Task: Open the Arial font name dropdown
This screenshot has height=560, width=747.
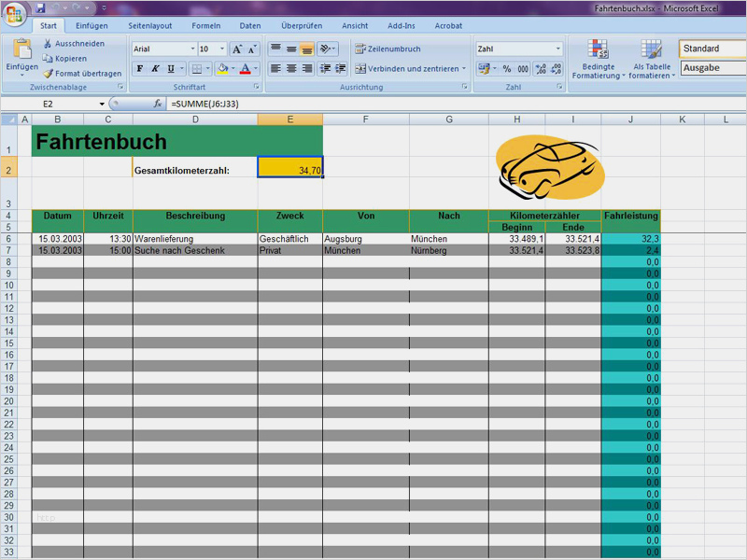Action: [x=192, y=49]
